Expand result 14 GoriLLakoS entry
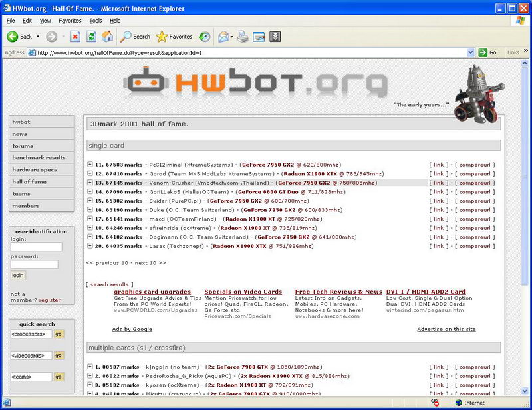Screen dimensions: 532x410 [x=90, y=191]
